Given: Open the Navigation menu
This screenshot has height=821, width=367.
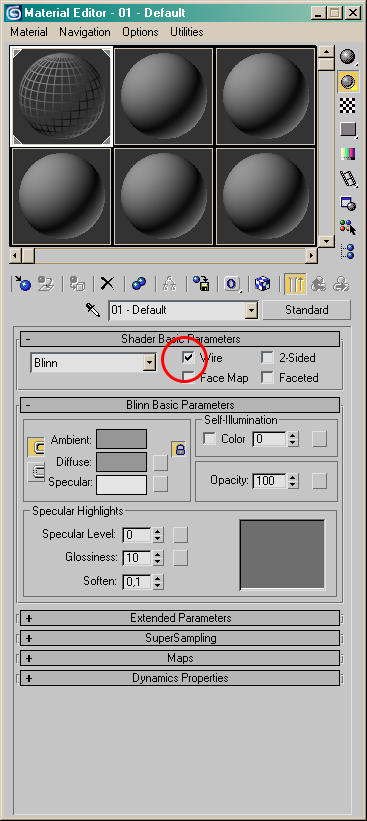Looking at the screenshot, I should click(84, 32).
